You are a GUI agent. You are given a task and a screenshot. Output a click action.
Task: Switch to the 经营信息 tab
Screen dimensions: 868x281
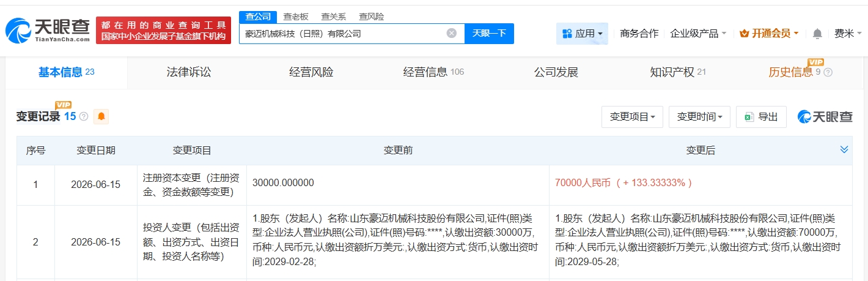coord(433,72)
